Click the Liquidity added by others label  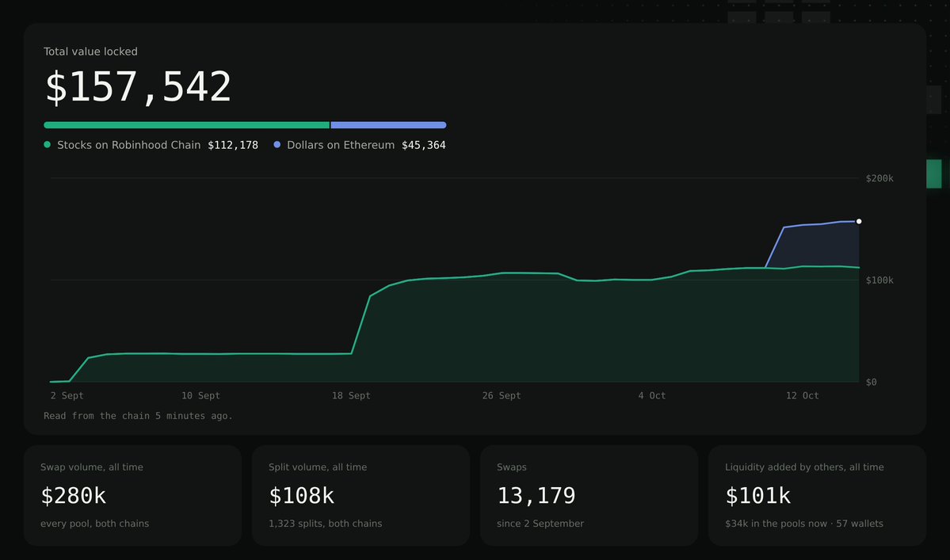(804, 467)
